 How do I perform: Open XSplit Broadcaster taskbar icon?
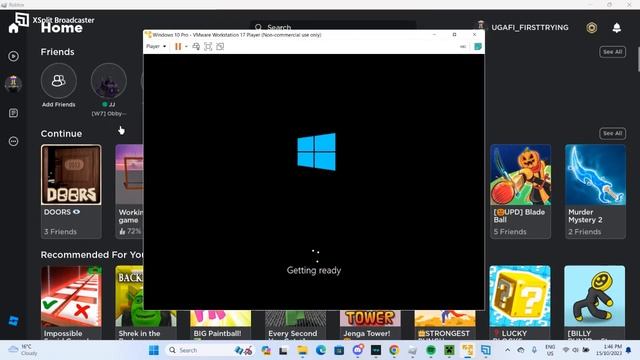pyautogui.click(x=486, y=350)
